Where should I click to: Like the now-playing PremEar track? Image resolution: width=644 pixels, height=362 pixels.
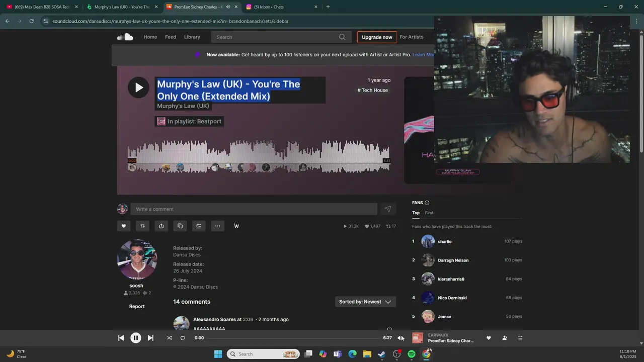click(x=488, y=338)
